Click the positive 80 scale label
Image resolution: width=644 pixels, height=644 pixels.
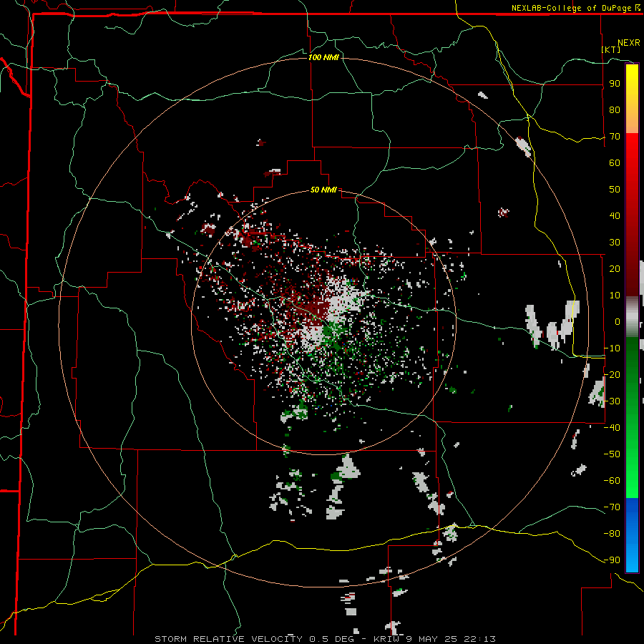coord(615,109)
